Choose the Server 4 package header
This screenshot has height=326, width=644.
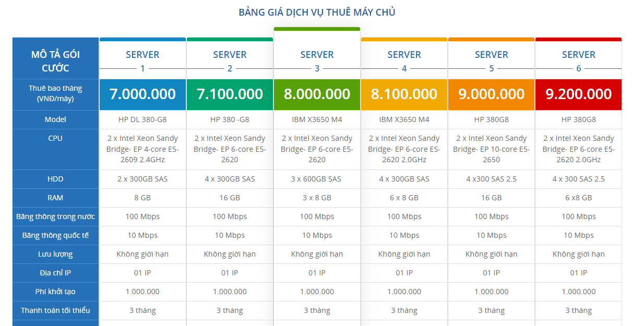pos(404,61)
